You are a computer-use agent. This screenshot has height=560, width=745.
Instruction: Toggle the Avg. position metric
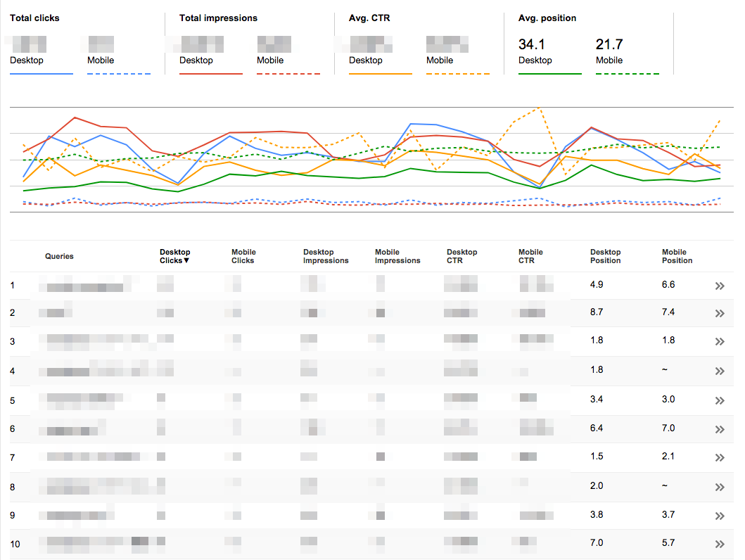[x=547, y=18]
